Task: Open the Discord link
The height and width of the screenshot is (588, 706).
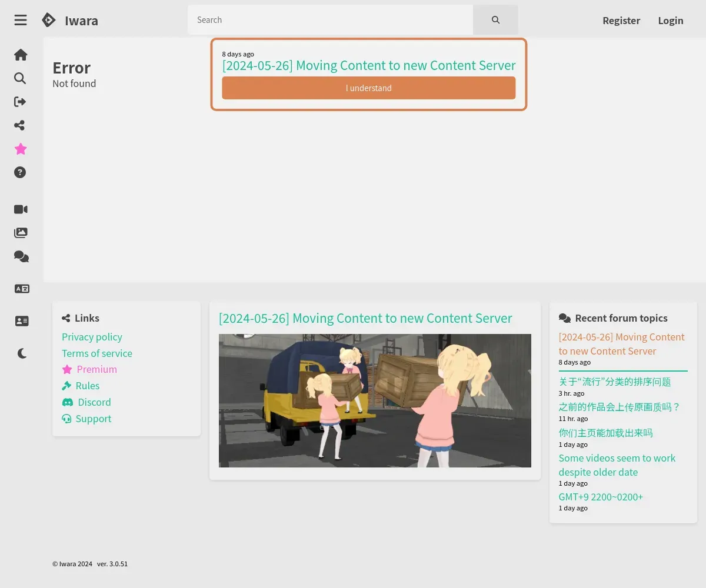Action: [x=95, y=402]
